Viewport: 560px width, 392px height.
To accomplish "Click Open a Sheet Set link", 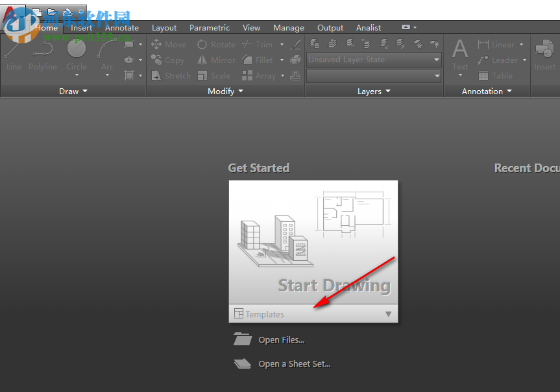I will click(x=293, y=364).
